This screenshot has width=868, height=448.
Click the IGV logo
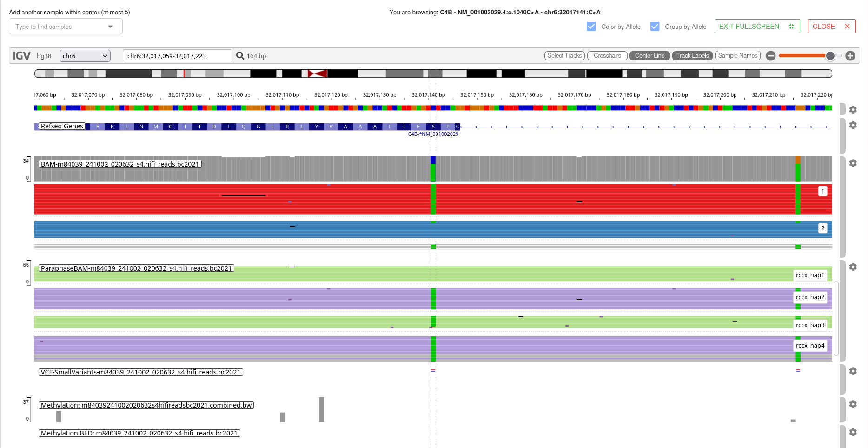pyautogui.click(x=21, y=56)
